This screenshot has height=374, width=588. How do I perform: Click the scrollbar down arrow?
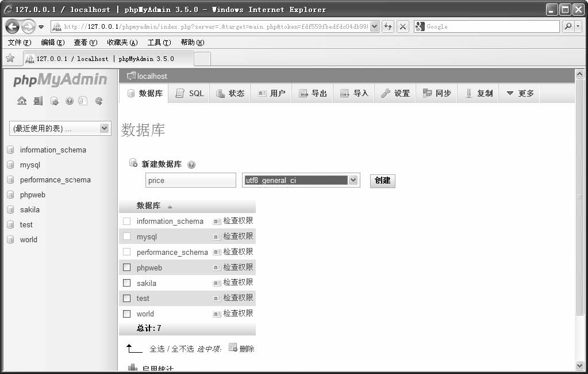(579, 365)
